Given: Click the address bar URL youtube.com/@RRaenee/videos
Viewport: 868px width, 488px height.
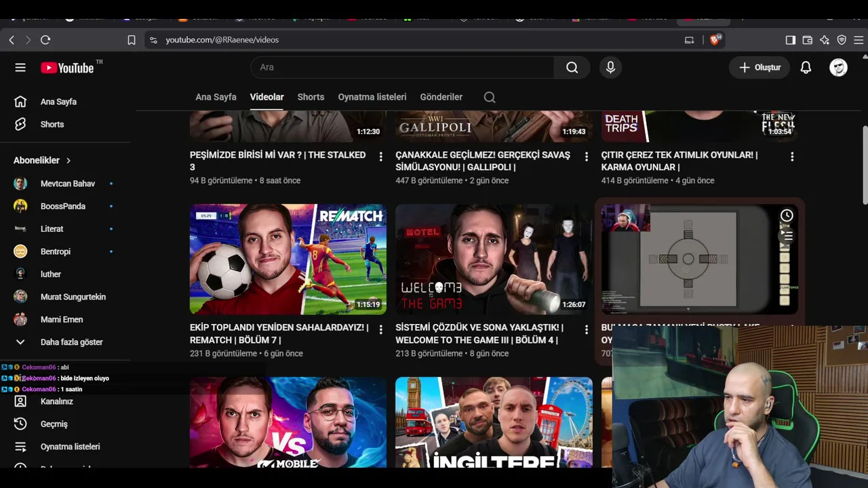Looking at the screenshot, I should point(222,40).
